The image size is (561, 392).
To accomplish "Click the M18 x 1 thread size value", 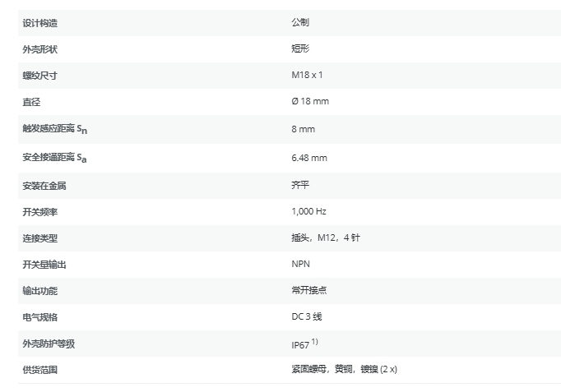I will [308, 76].
